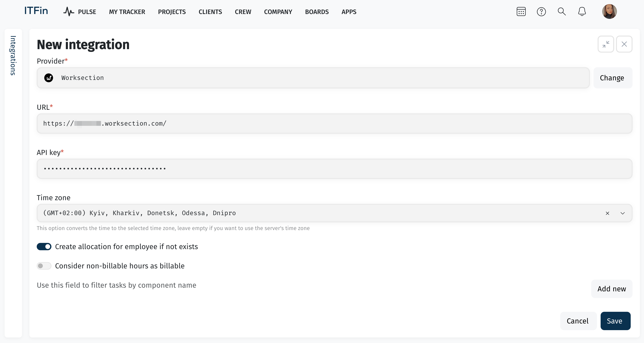
Task: Enable Consider non-billable hours as billable
Action: (x=44, y=266)
